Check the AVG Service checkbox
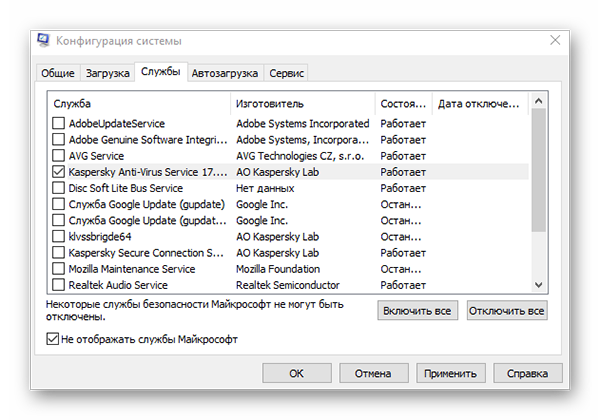 58,155
